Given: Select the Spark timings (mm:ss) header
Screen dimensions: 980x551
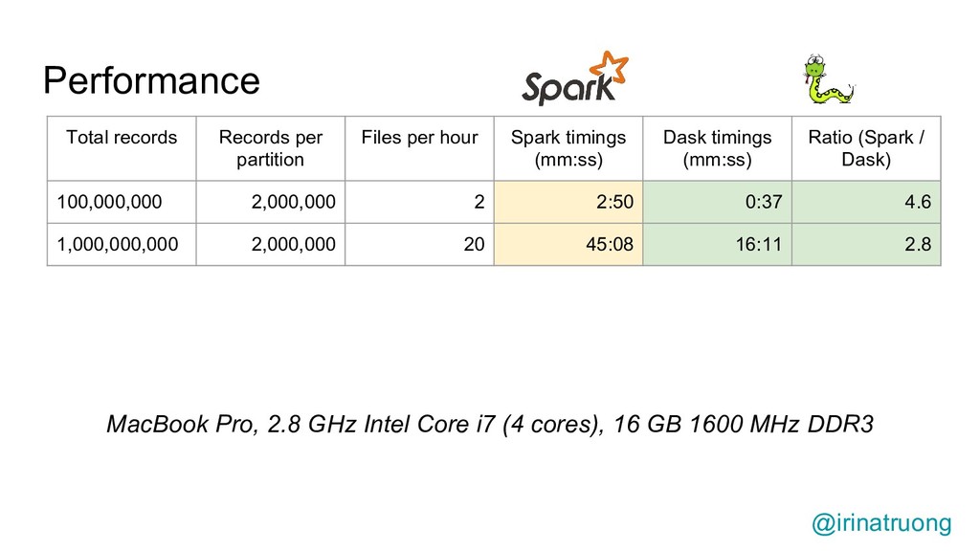Looking at the screenshot, I should pyautogui.click(x=568, y=148).
